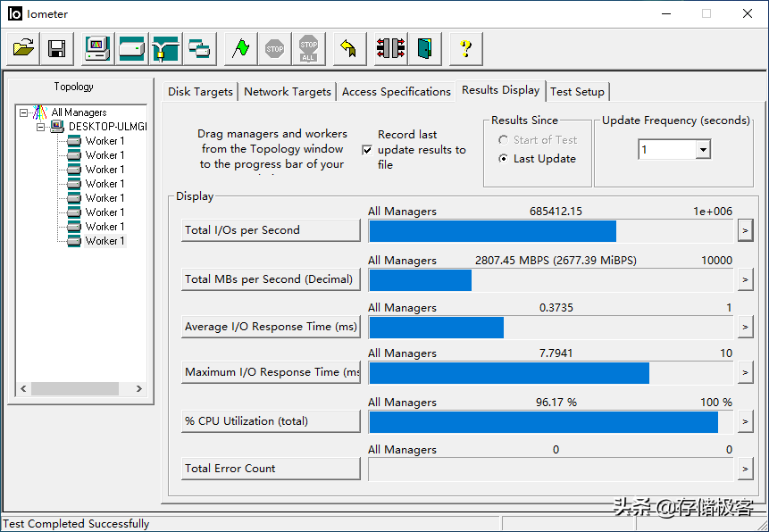The image size is (769, 532).
Task: Reset workers with yellow arrow icon
Action: tap(349, 48)
